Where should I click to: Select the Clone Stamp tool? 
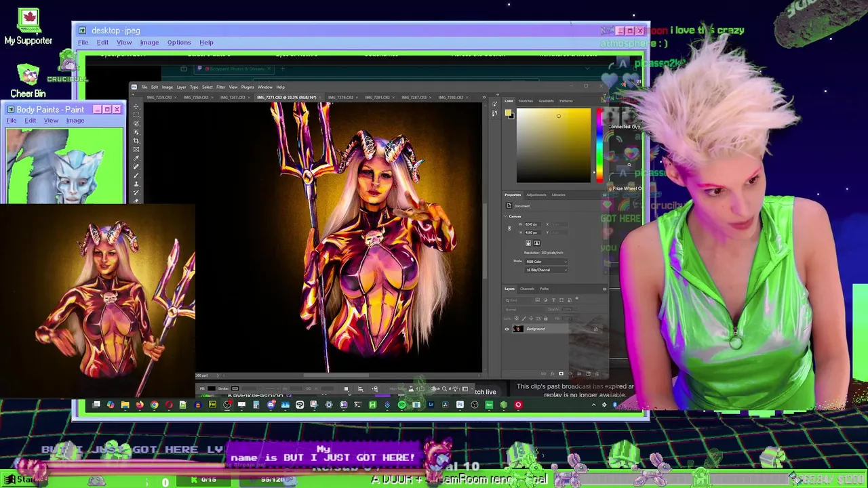[136, 184]
